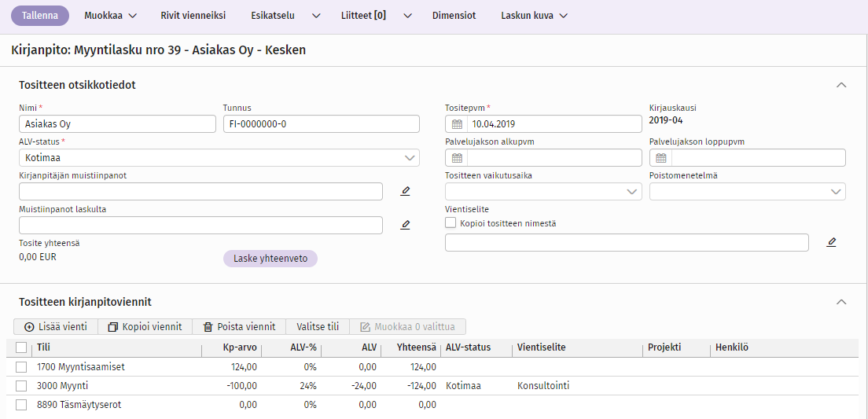This screenshot has height=419, width=868.
Task: Check the 1700 Myyntisaamiset row checkbox
Action: [21, 366]
